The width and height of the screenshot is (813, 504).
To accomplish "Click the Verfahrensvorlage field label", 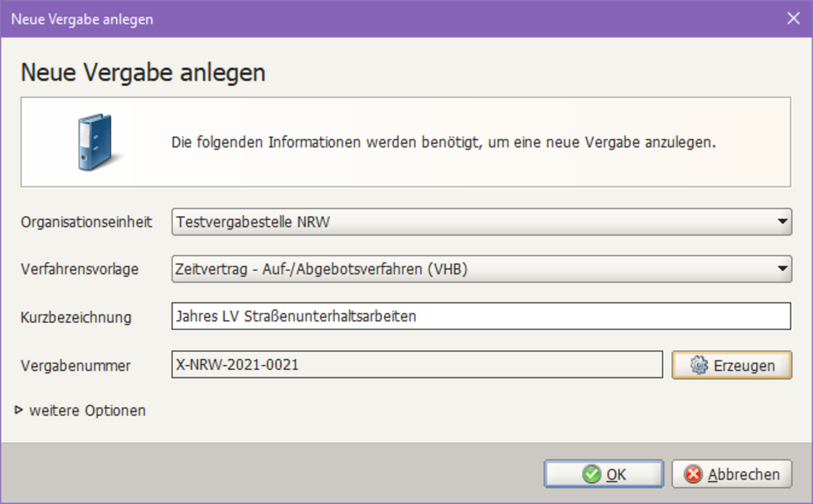I will pos(80,270).
